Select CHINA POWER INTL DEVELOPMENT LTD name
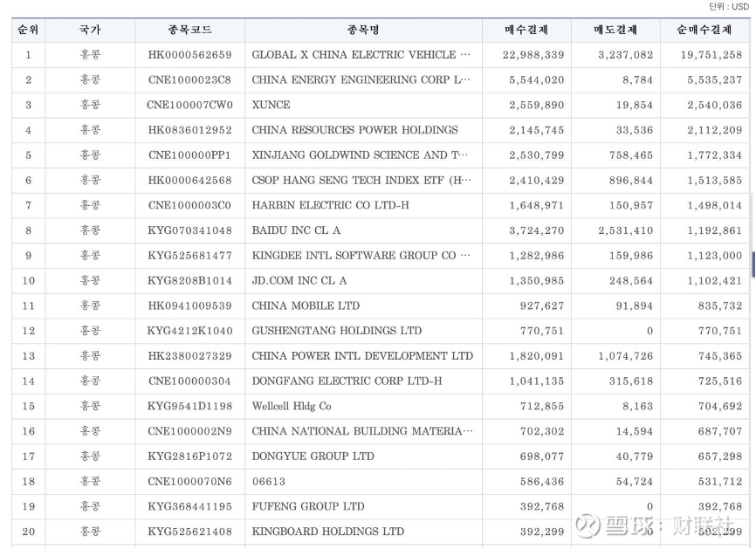The height and width of the screenshot is (549, 756). [362, 356]
